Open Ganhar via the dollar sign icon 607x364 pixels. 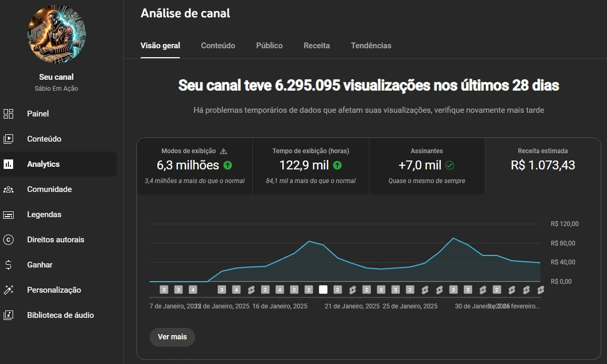point(8,265)
